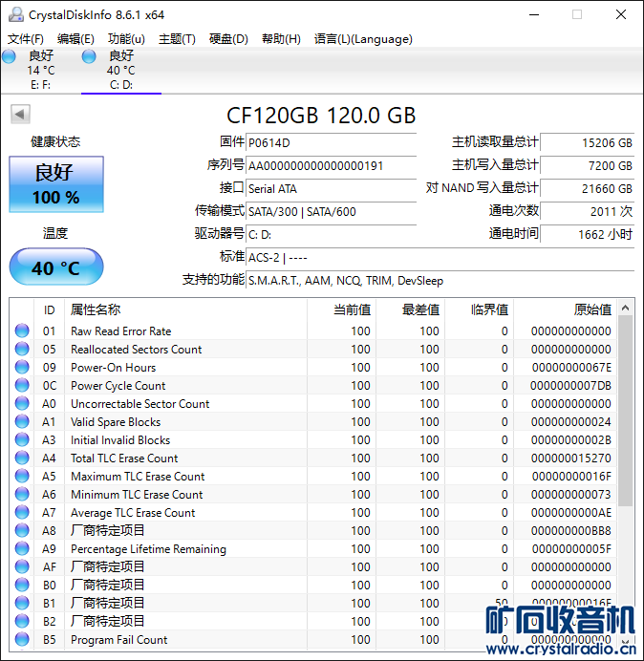Click raw value 00000000067E of Power-On Hours
This screenshot has width=644, height=661.
[571, 368]
